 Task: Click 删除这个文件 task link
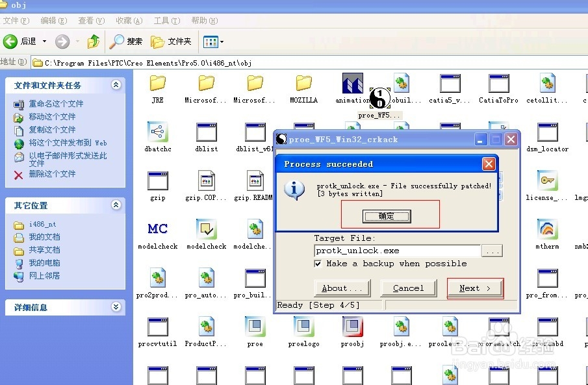52,174
